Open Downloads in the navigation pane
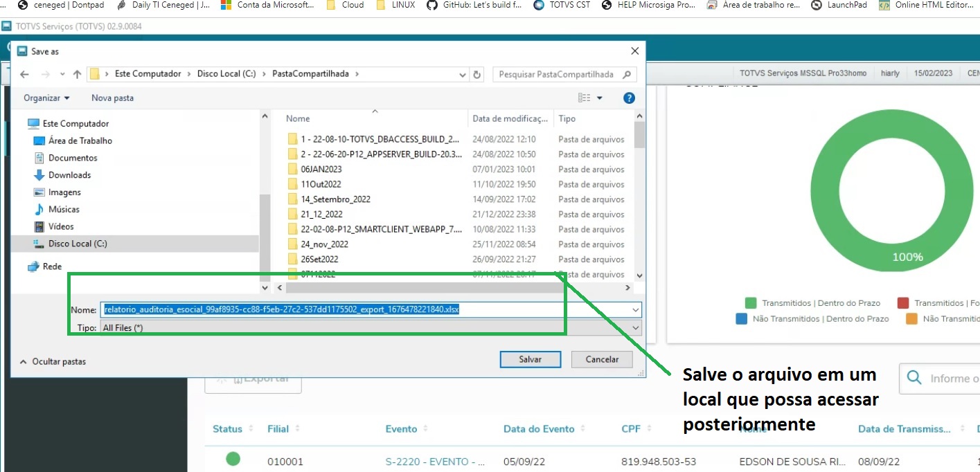 (69, 175)
